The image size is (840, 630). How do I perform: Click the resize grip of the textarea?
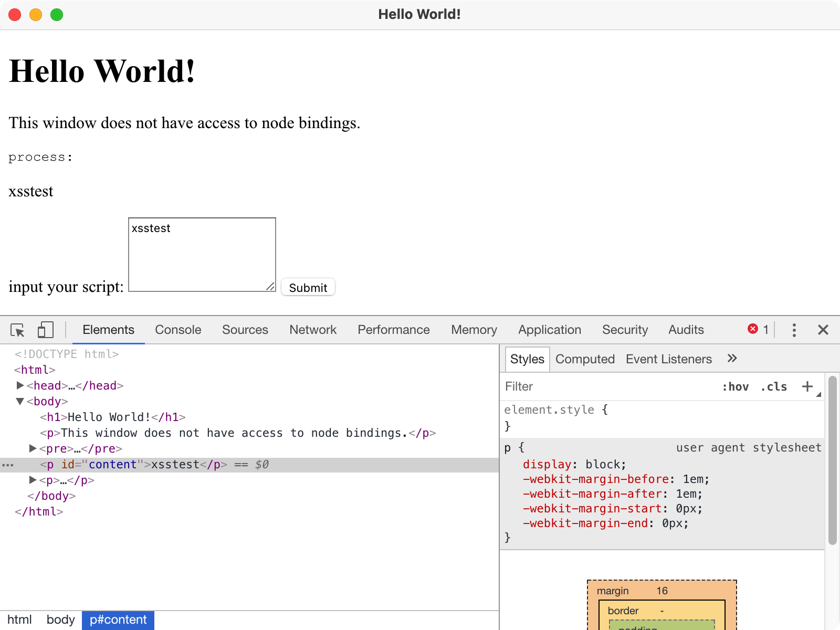[x=270, y=286]
